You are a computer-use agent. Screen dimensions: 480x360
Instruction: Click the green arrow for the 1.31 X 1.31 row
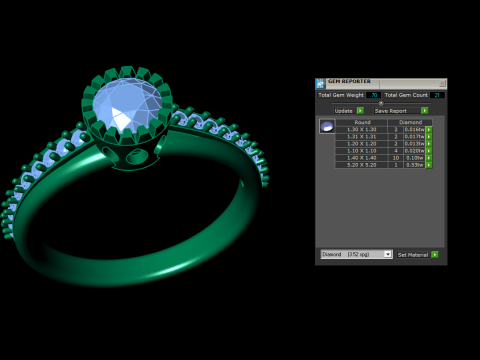429,137
